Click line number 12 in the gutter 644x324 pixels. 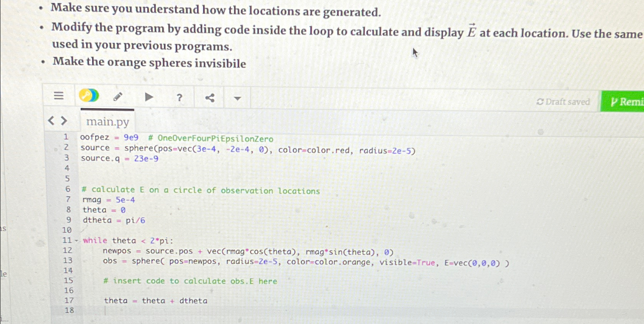(67, 250)
